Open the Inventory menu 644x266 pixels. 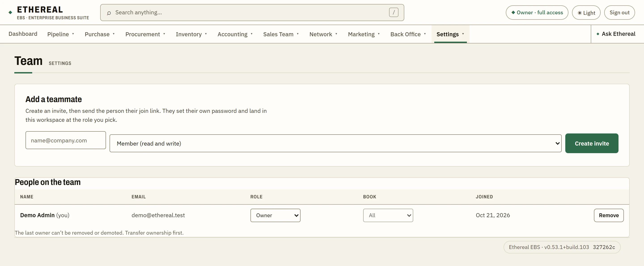coord(191,34)
